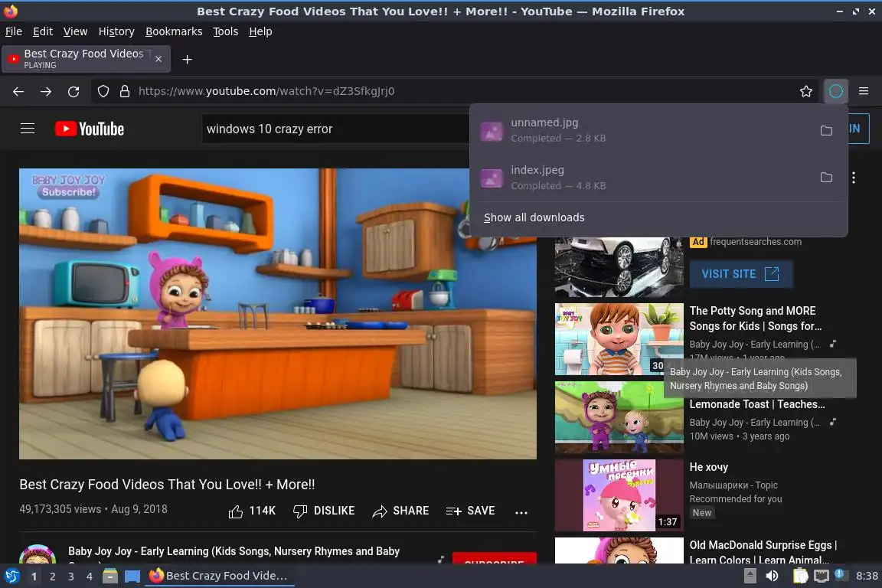This screenshot has height=588, width=882.
Task: Open the system start menu icon
Action: (11, 576)
